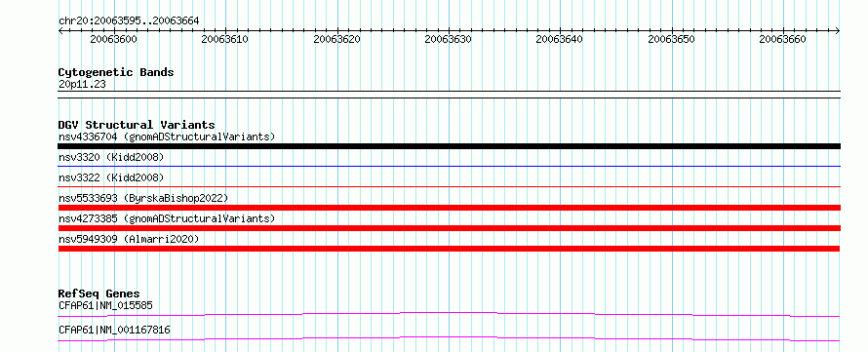Select the Cytogenetic Bands track heading
Image resolution: width=868 pixels, height=352 pixels.
click(x=116, y=72)
